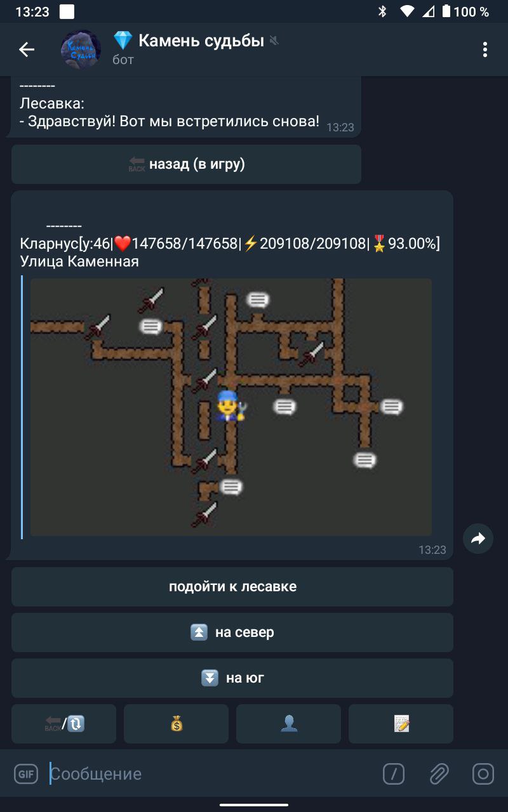Open the camera icon in message bar
Screen dimensions: 508x812
click(483, 774)
